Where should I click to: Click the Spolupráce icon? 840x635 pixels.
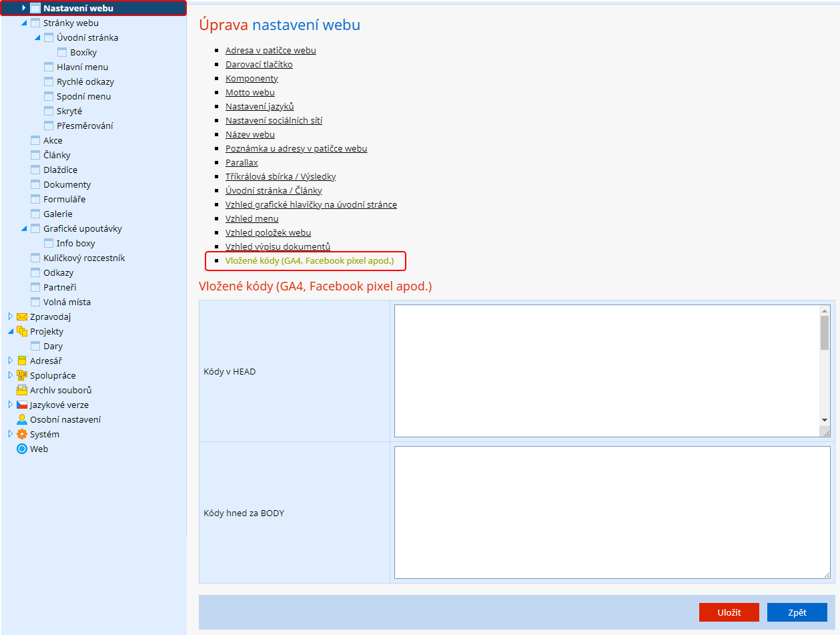coord(22,375)
